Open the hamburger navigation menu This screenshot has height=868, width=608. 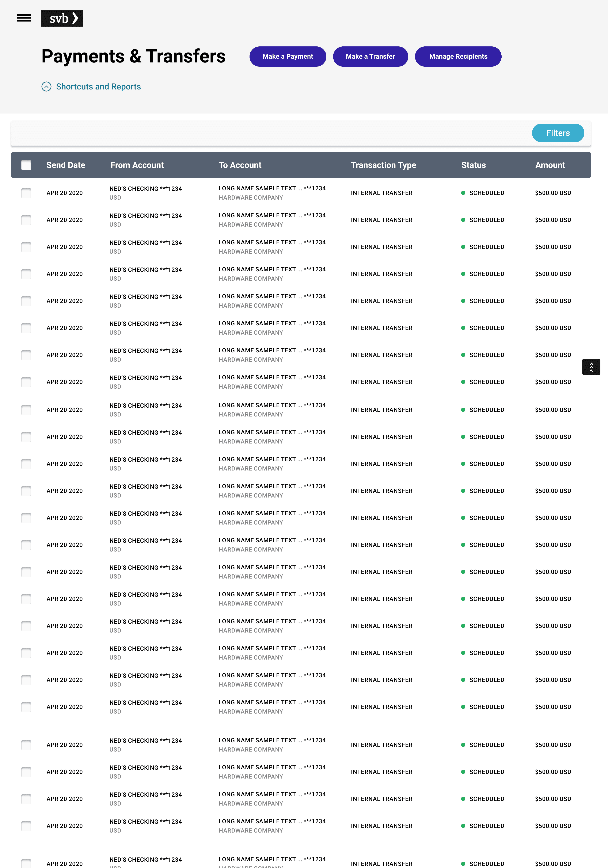(24, 18)
